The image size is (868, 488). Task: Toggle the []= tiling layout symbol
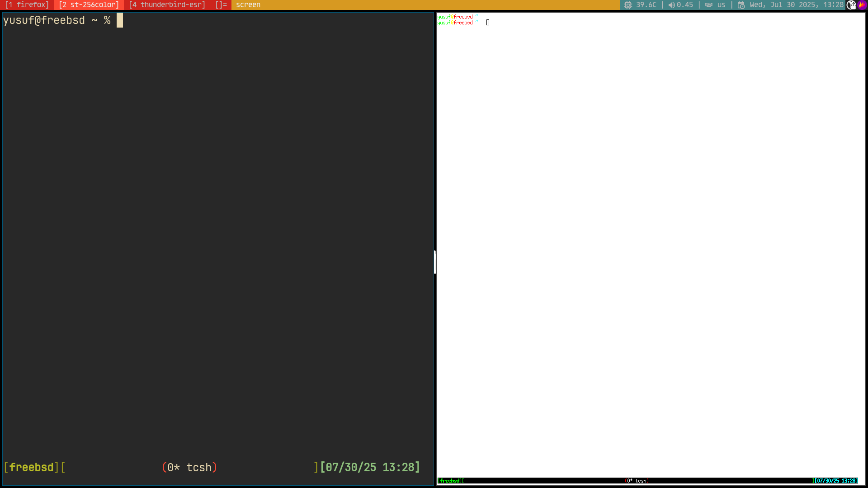click(x=221, y=5)
